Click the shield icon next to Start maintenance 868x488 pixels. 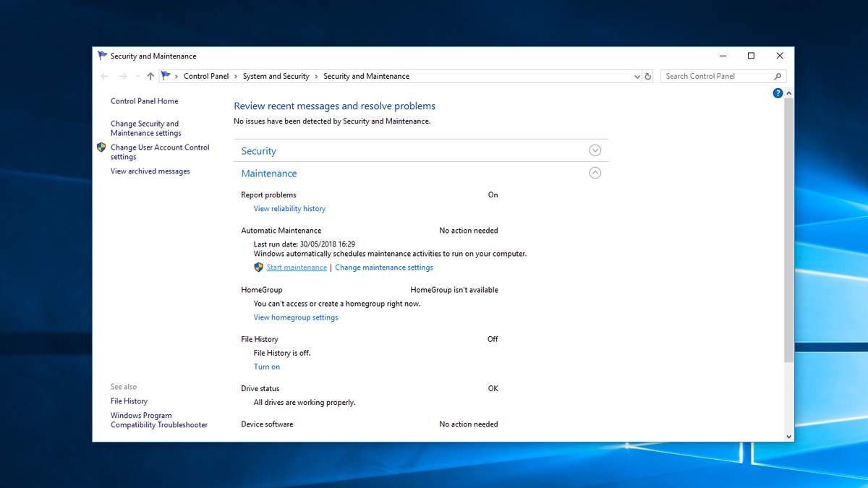point(258,267)
